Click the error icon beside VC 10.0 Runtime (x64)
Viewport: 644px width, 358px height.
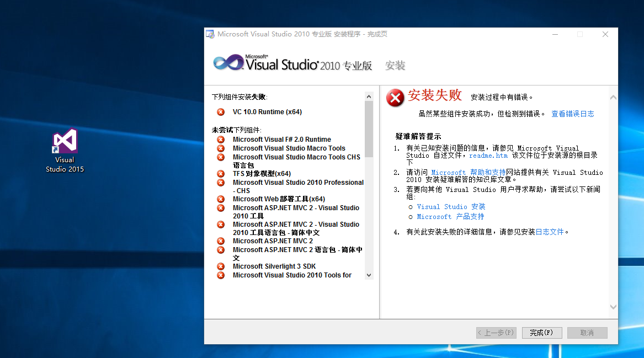(221, 111)
